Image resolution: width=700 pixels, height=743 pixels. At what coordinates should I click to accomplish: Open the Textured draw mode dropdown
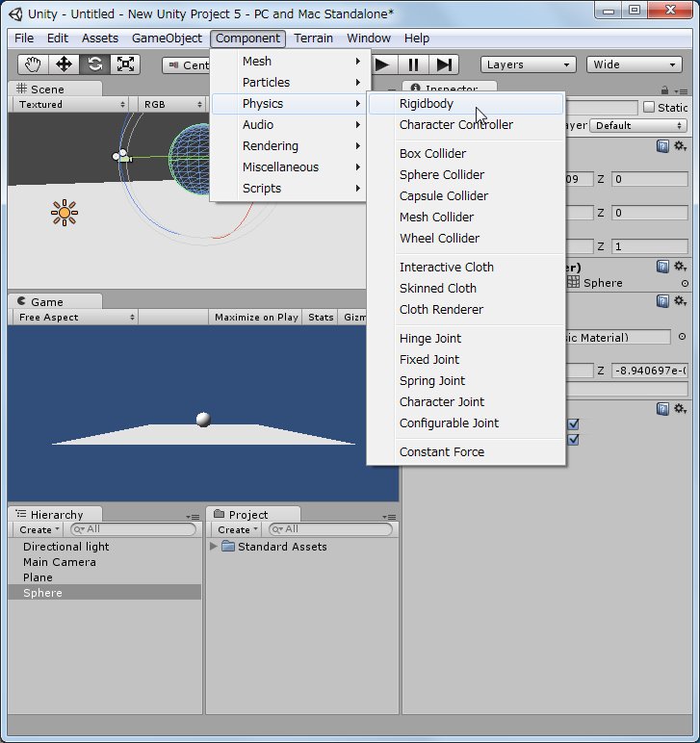tap(71, 104)
